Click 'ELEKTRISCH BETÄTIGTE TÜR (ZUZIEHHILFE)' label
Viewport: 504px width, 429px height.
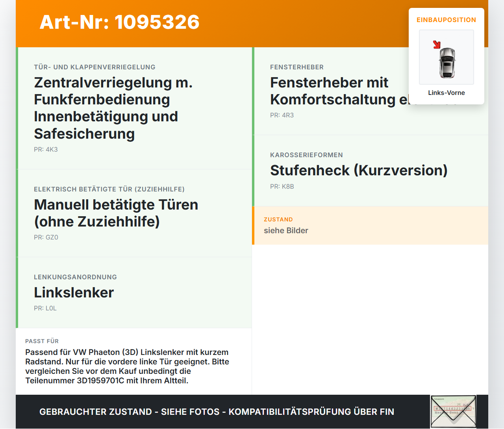tap(109, 189)
